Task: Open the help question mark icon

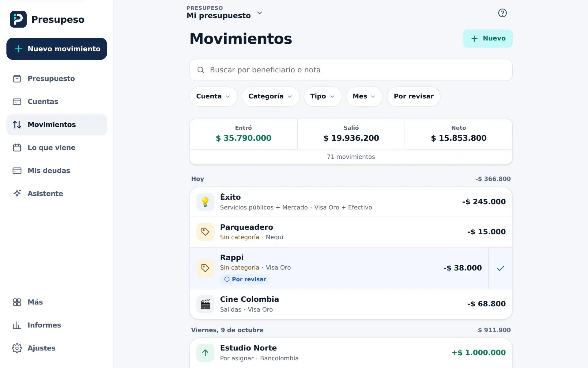Action: [x=502, y=13]
